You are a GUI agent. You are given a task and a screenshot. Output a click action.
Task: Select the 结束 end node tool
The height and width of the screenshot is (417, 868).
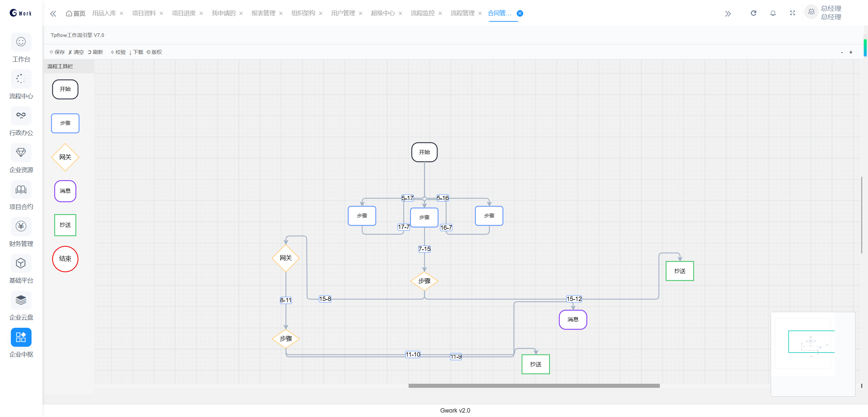tap(65, 259)
